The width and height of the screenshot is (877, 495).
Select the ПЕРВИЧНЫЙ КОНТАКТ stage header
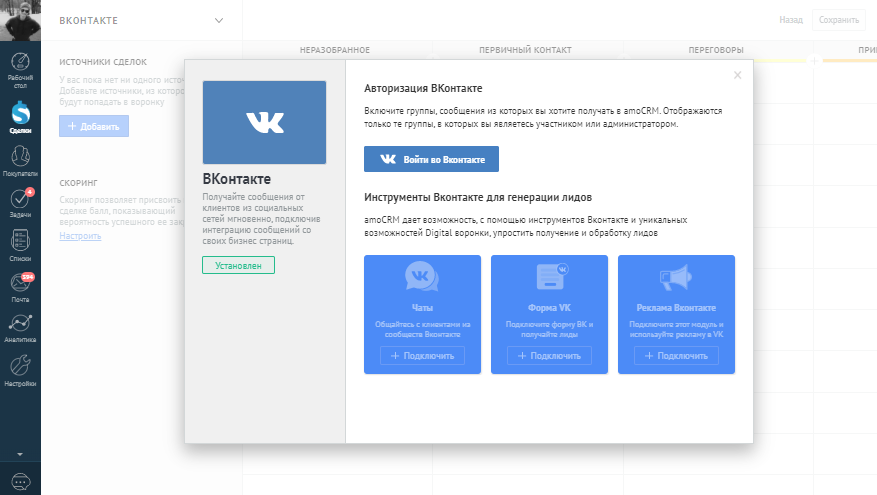525,50
